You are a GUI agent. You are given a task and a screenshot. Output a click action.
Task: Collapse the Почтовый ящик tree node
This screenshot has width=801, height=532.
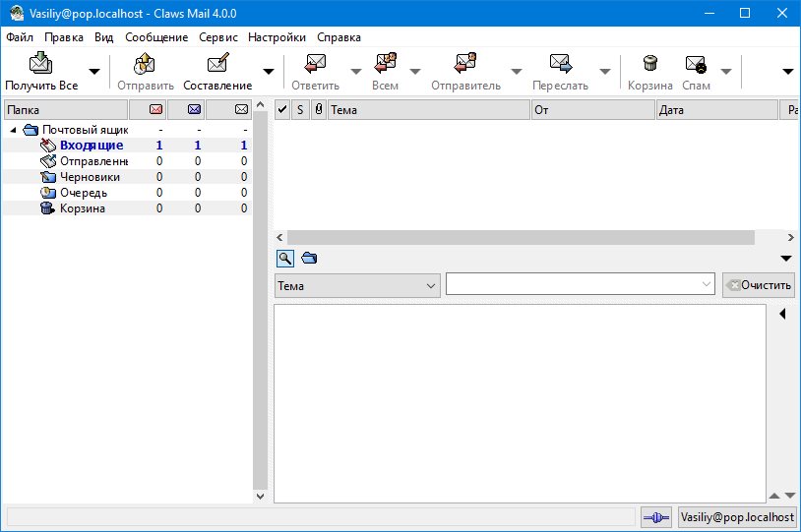pyautogui.click(x=13, y=130)
